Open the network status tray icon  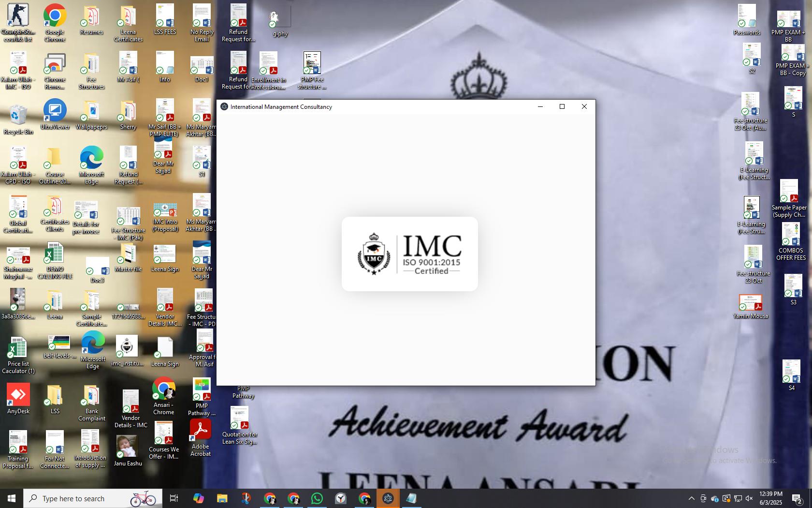(x=738, y=498)
